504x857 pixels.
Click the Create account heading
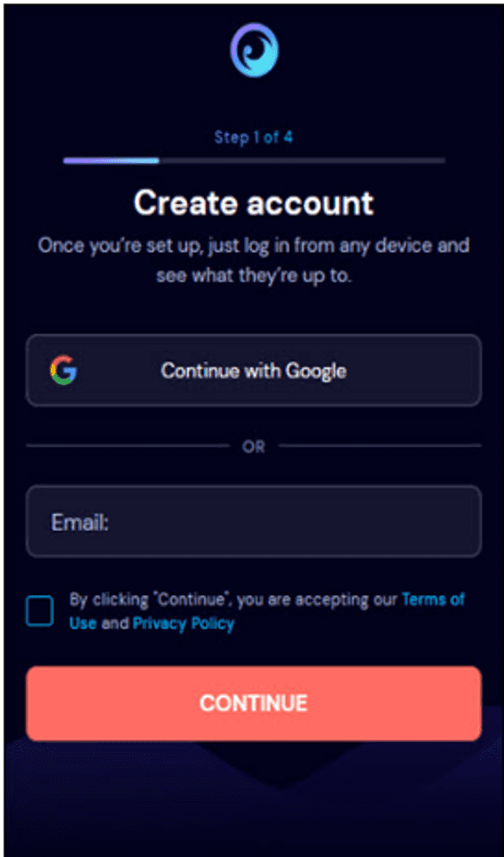pyautogui.click(x=254, y=203)
